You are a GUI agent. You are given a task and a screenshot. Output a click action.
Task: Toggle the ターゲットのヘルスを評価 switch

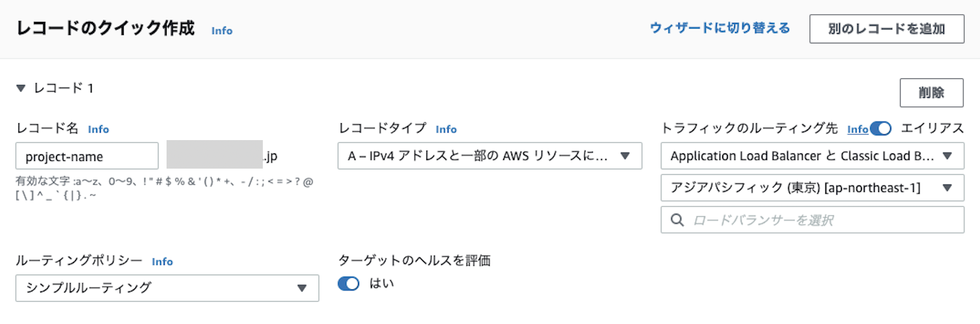coord(348,284)
